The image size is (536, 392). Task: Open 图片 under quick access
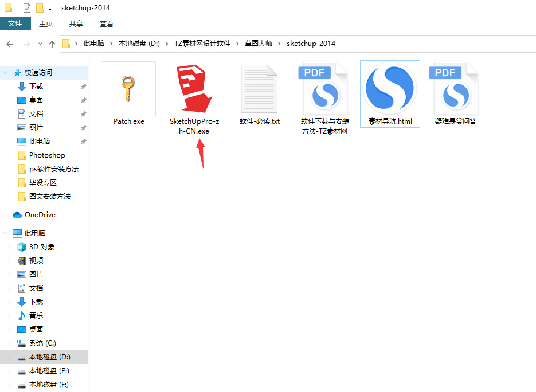click(36, 127)
